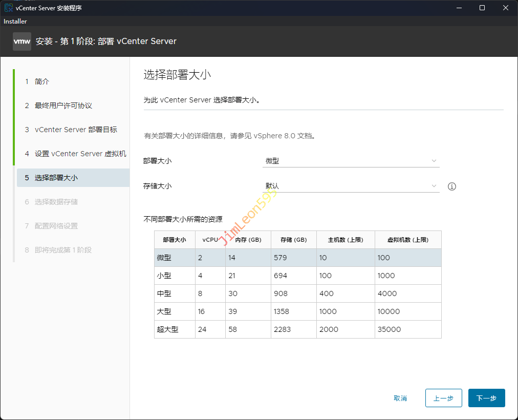Select step 5 选择部署大小
Viewport: 518px width, 420px height.
tap(56, 178)
